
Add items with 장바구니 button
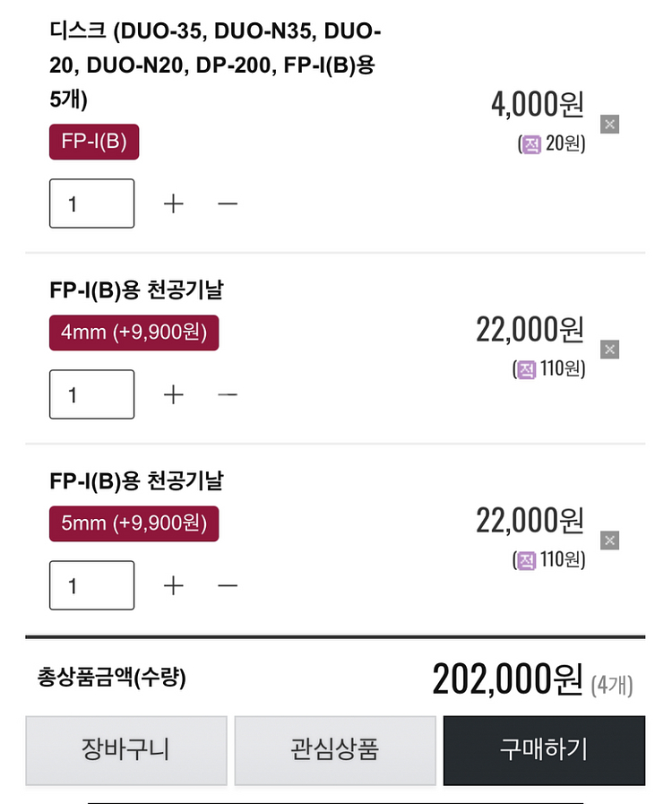click(x=126, y=751)
